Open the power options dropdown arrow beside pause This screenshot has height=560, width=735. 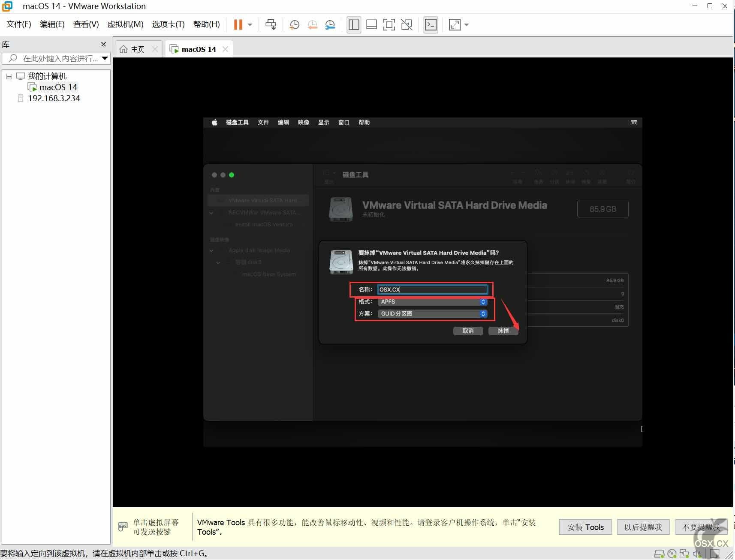250,25
